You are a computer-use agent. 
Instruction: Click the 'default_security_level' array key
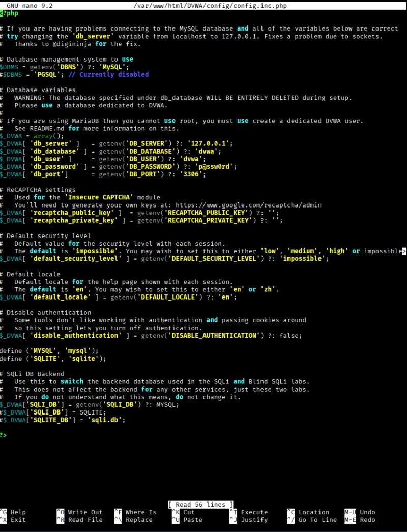[x=76, y=259]
